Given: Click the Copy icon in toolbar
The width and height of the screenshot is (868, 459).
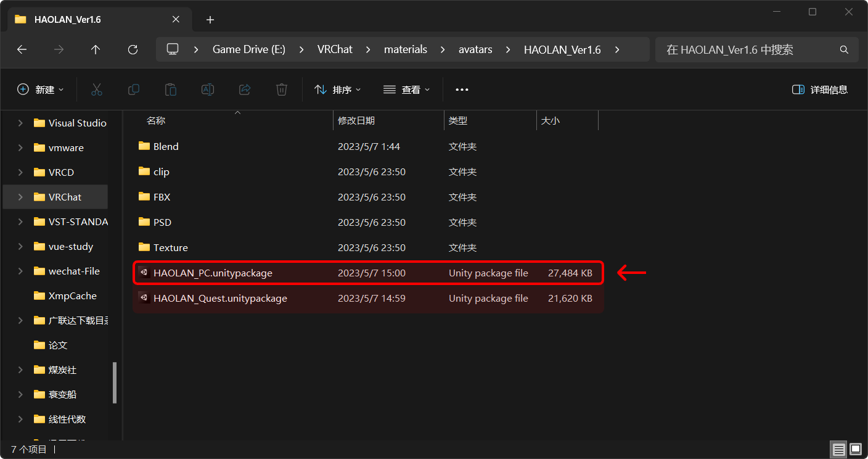Looking at the screenshot, I should click(x=133, y=89).
